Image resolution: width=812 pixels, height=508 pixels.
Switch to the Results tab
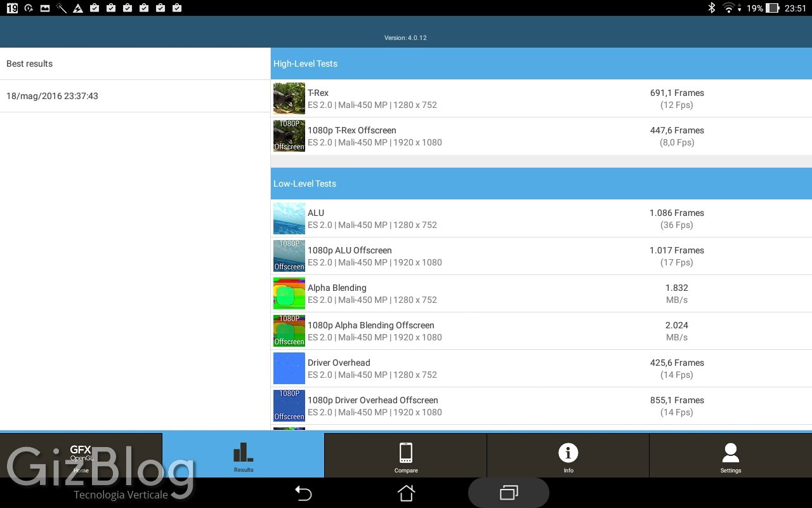[244, 455]
